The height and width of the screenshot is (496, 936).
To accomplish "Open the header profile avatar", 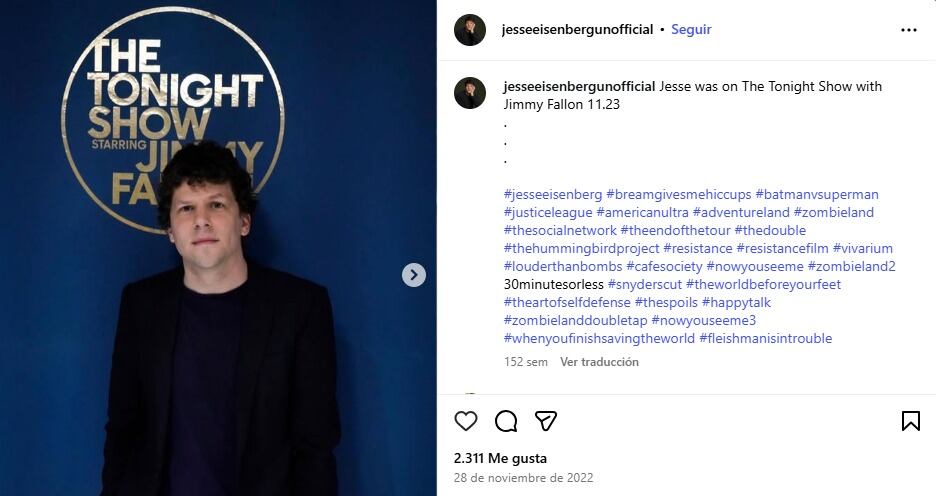I will [x=470, y=30].
